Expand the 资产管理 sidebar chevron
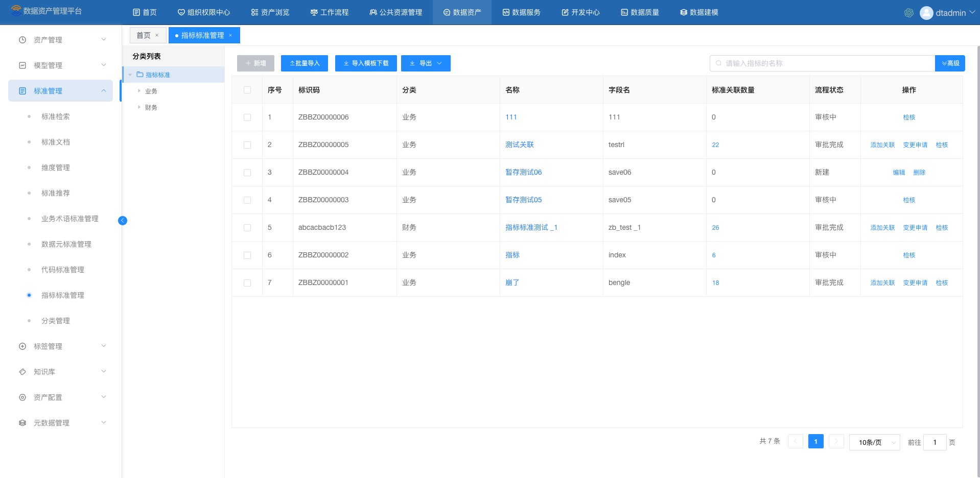Viewport: 980px width, 478px height. 104,39
